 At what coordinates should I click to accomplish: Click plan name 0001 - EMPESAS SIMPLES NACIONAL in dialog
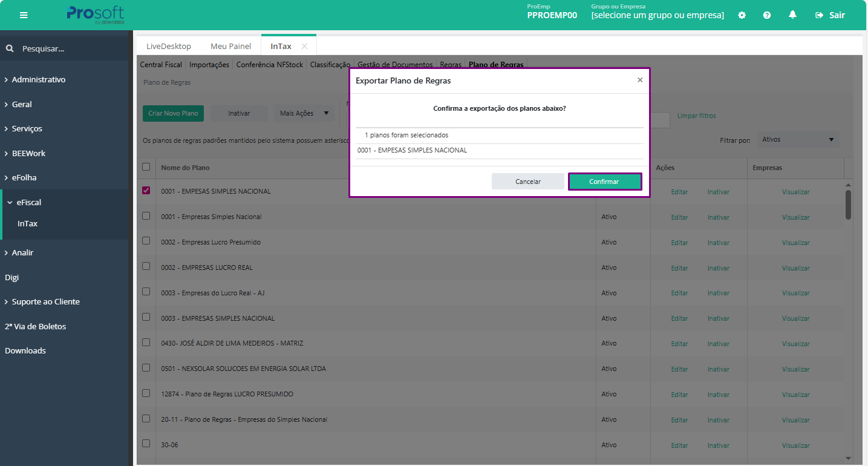(x=412, y=150)
